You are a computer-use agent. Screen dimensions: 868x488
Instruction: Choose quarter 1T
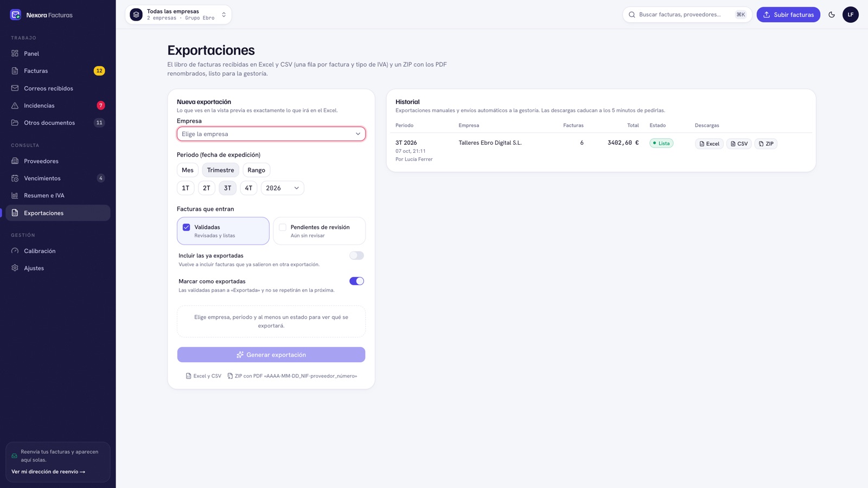coord(186,188)
